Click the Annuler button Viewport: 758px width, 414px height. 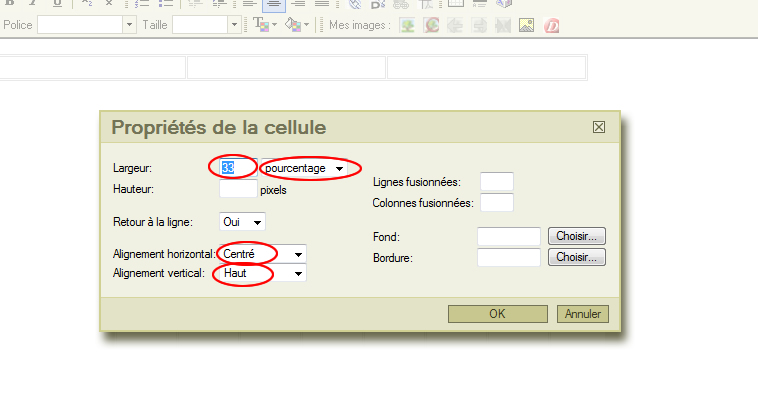[x=583, y=314]
